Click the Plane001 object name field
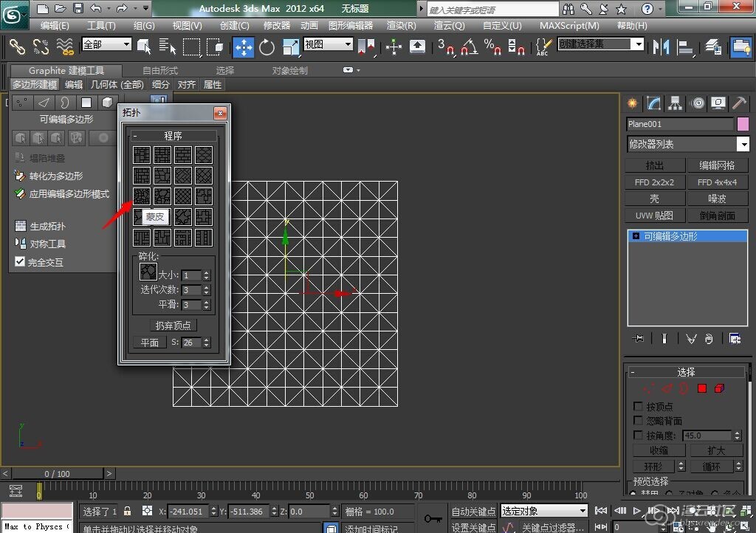The image size is (756, 533). coord(679,124)
